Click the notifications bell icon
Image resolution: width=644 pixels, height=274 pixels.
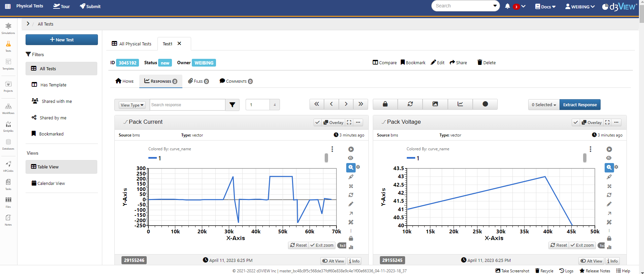507,6
